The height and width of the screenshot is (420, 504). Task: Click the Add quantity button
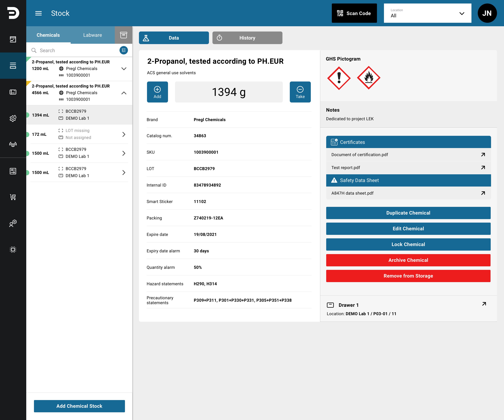pyautogui.click(x=157, y=92)
